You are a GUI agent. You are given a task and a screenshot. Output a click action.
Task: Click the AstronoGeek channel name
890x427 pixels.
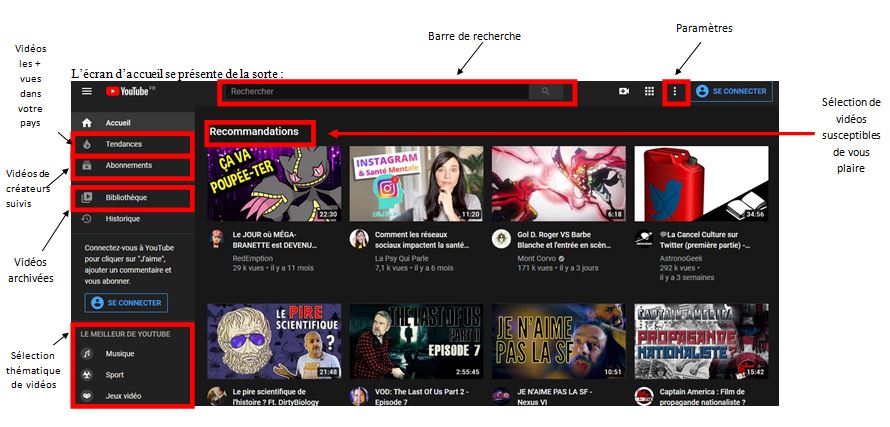pyautogui.click(x=681, y=258)
